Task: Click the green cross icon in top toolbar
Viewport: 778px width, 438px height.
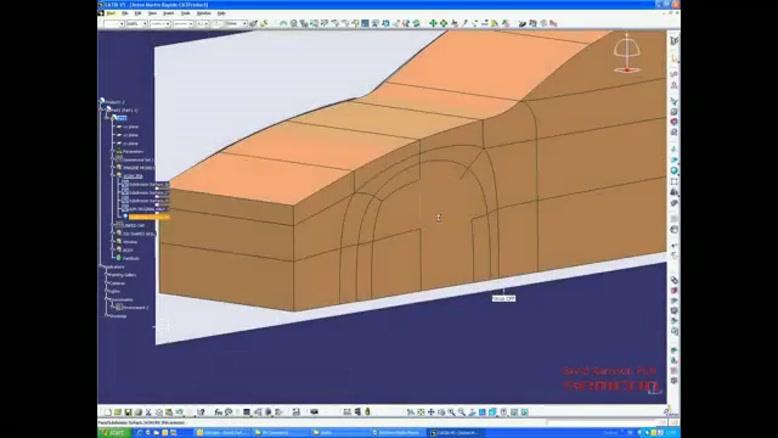Action: click(x=433, y=23)
